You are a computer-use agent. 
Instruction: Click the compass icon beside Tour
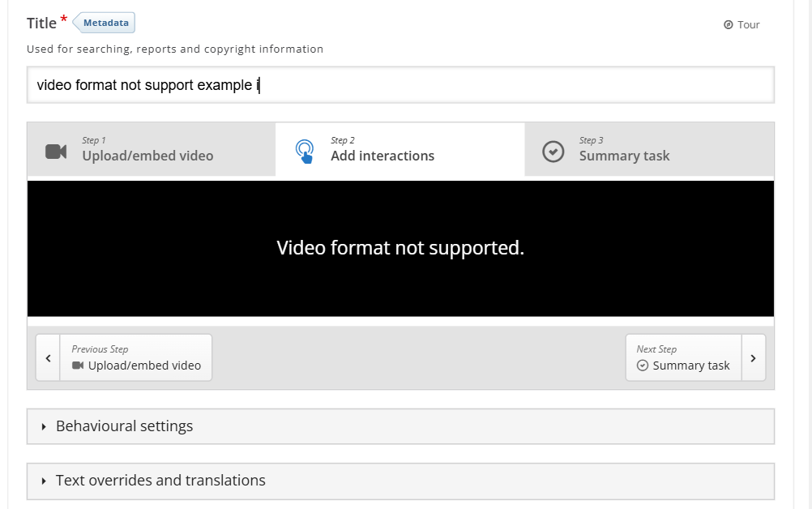point(728,25)
